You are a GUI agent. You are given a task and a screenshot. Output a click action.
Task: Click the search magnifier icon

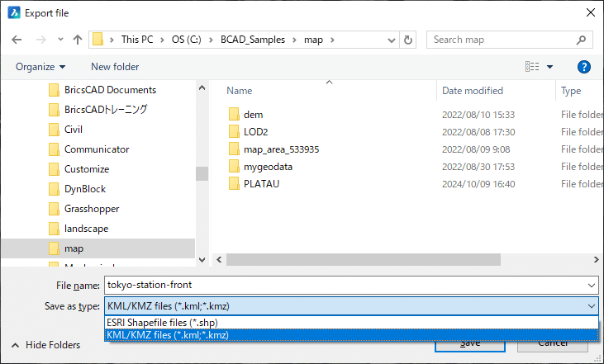click(581, 40)
